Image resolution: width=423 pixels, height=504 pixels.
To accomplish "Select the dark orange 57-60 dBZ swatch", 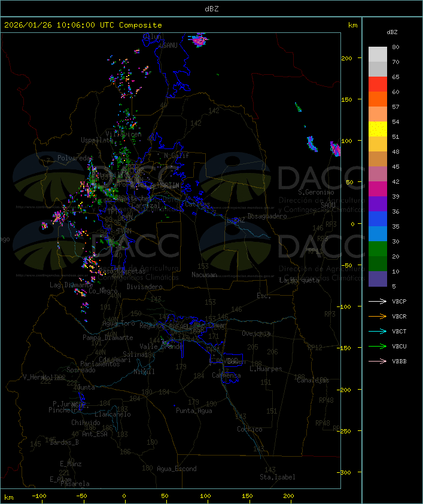I will coord(378,99).
